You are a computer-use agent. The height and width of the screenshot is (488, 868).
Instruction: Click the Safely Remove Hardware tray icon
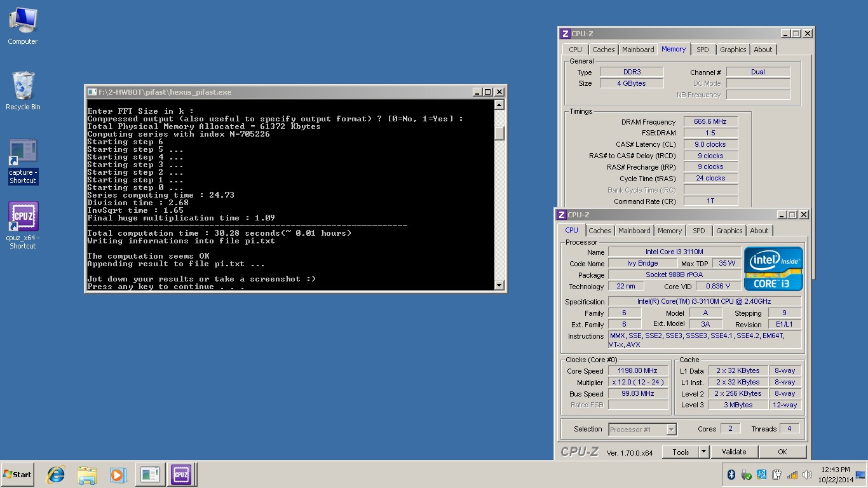[746, 475]
